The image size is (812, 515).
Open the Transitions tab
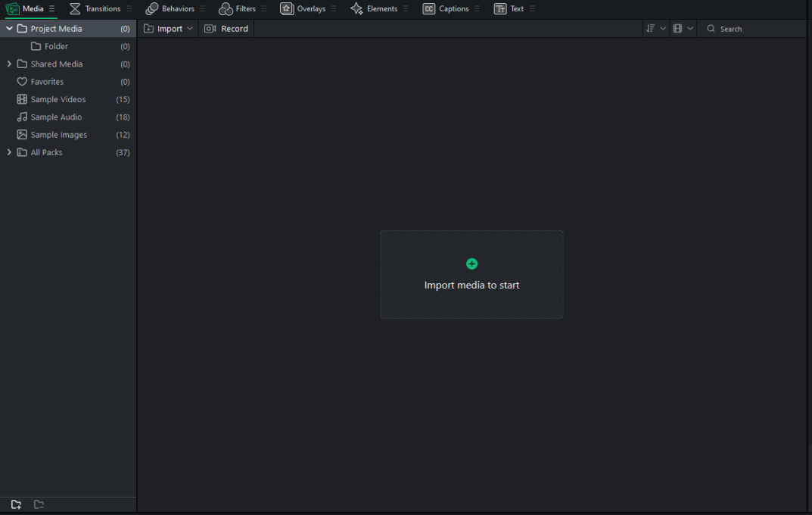point(95,9)
